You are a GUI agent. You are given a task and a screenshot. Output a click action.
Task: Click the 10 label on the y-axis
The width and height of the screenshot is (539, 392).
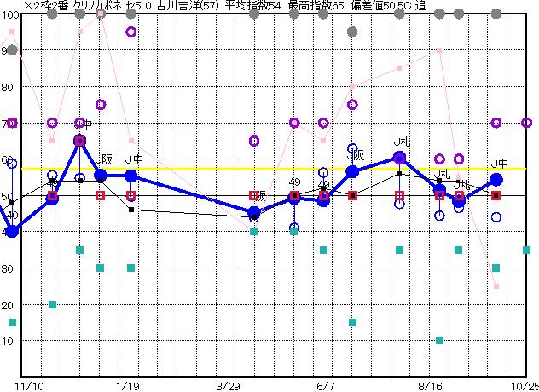[10, 341]
